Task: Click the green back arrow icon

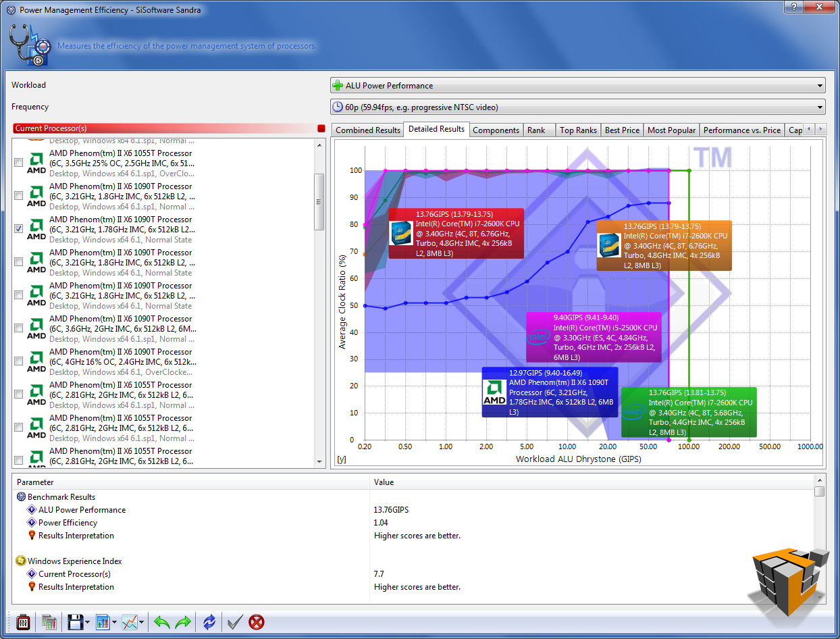Action: click(161, 622)
